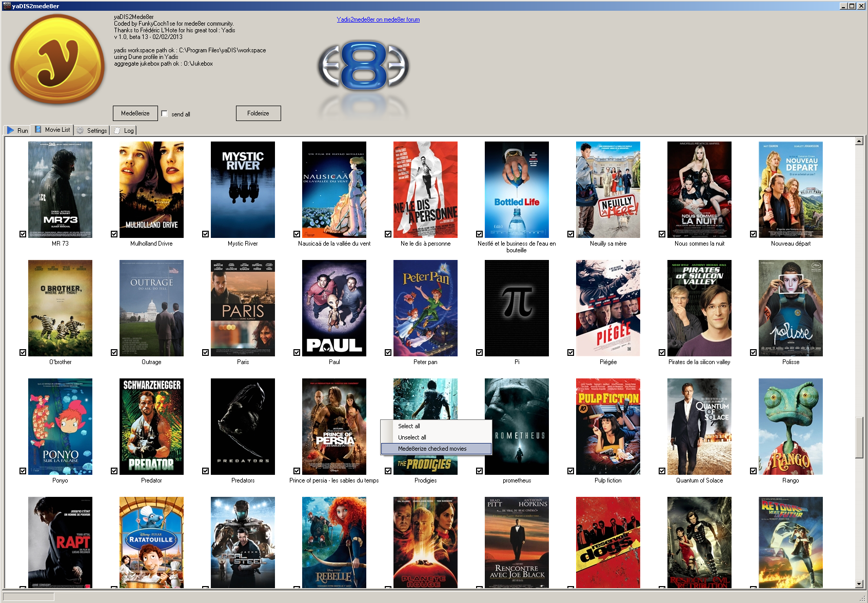The image size is (868, 603).
Task: Select the Paris poster thumbnail
Action: coord(243,308)
